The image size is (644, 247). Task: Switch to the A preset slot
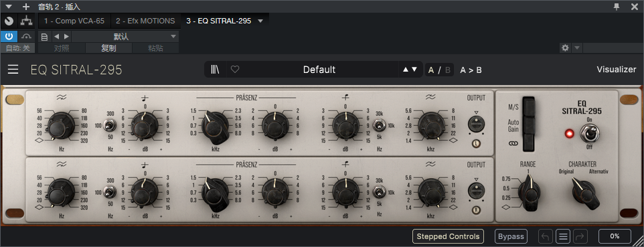(x=431, y=70)
